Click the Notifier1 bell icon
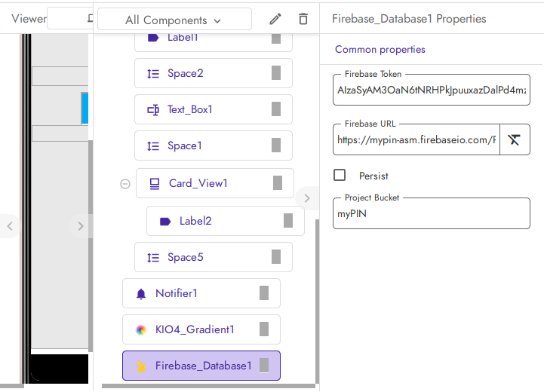 point(141,294)
